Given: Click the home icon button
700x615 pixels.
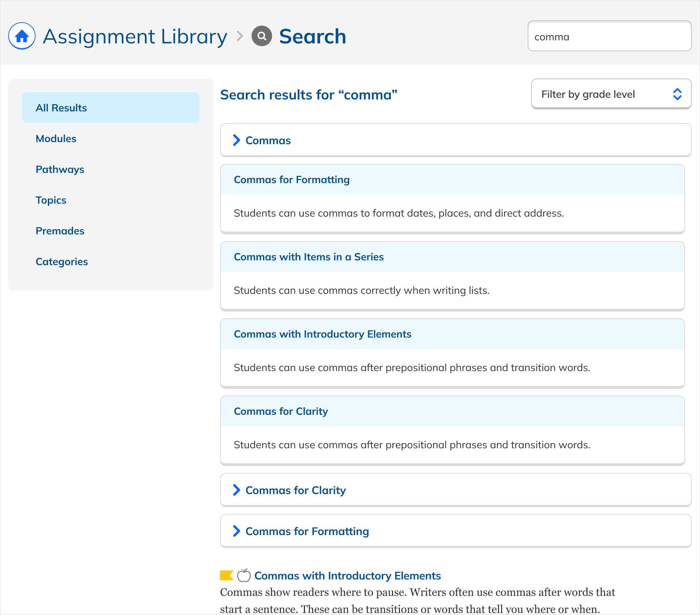Looking at the screenshot, I should click(x=22, y=36).
